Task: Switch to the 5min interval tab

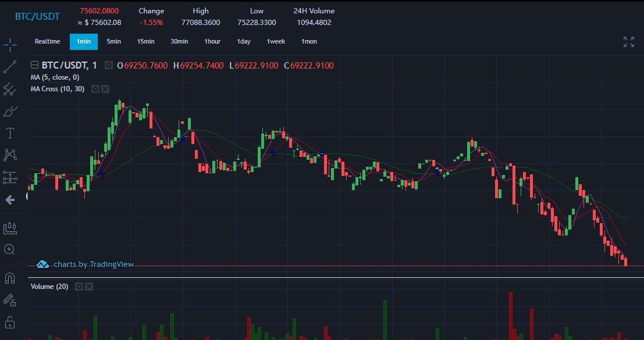Action: (114, 41)
